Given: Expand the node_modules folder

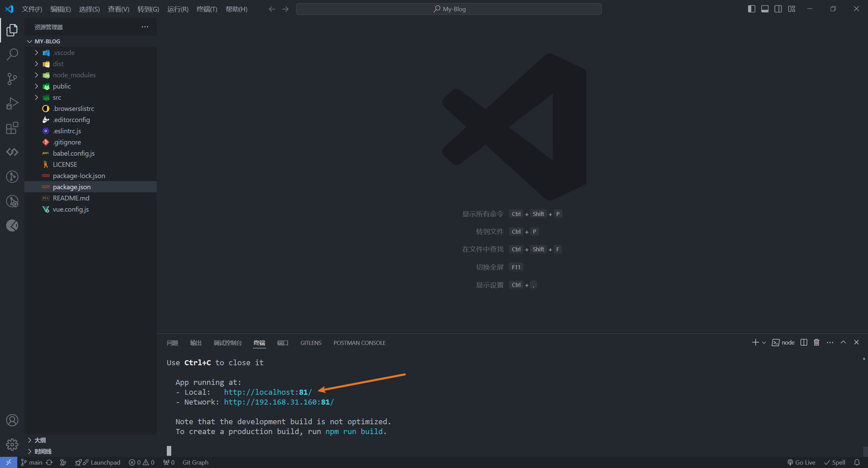Looking at the screenshot, I should [x=37, y=75].
